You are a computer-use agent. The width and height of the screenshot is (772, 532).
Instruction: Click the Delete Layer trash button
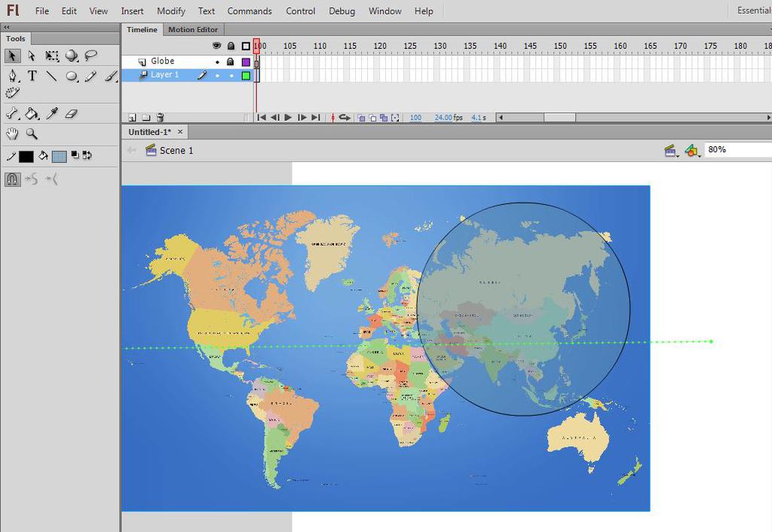(160, 118)
